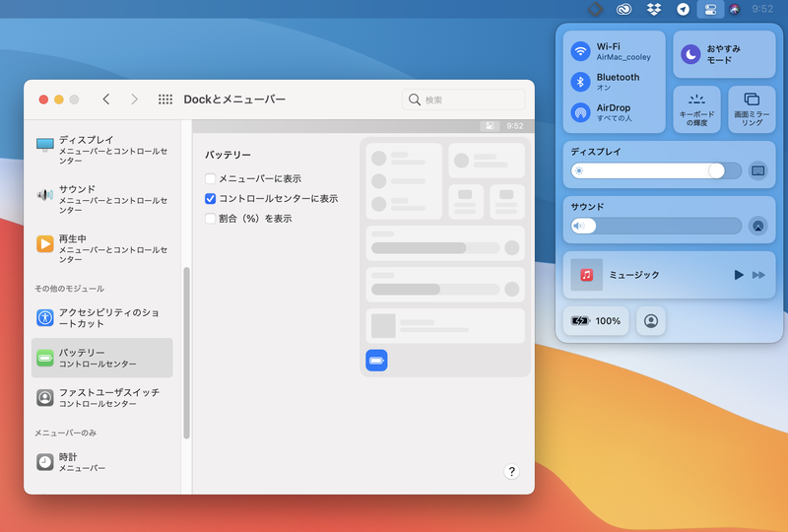
Task: Click blue battery icon in preview panel
Action: [x=376, y=360]
